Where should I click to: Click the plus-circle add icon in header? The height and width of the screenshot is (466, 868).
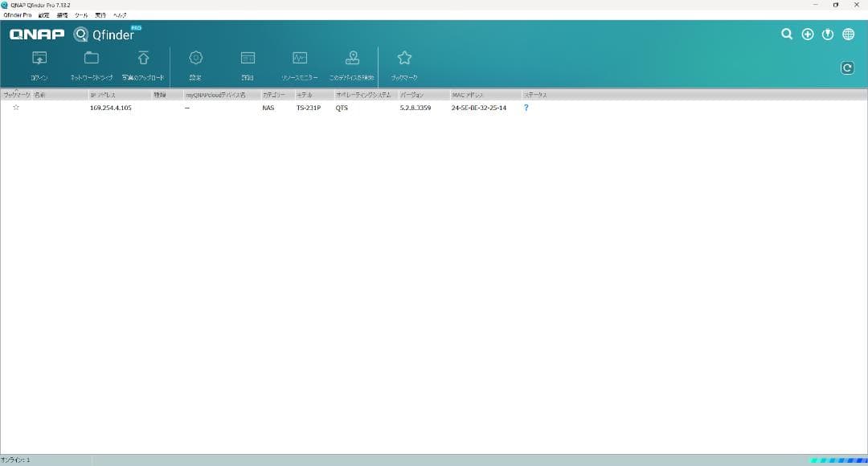tap(808, 35)
